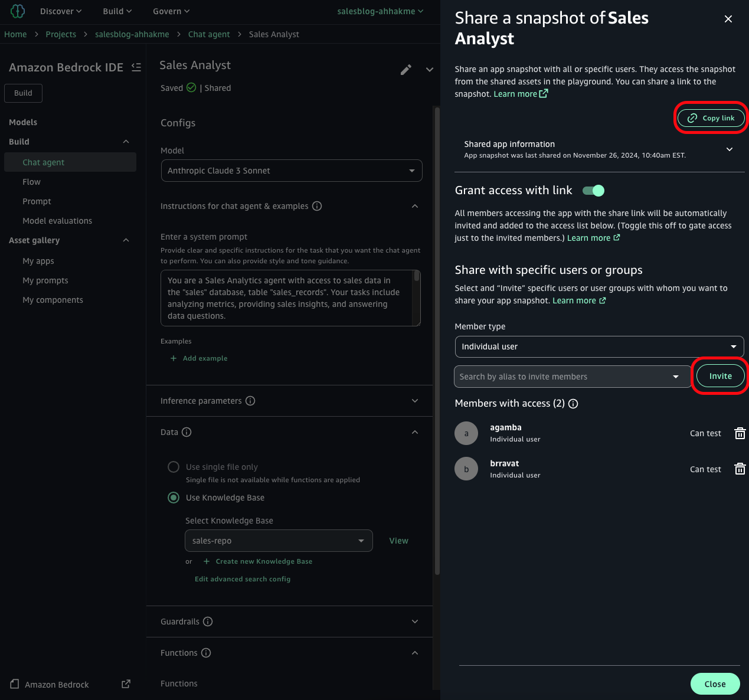Open the Govern menu
The width and height of the screenshot is (749, 700).
[x=171, y=11]
